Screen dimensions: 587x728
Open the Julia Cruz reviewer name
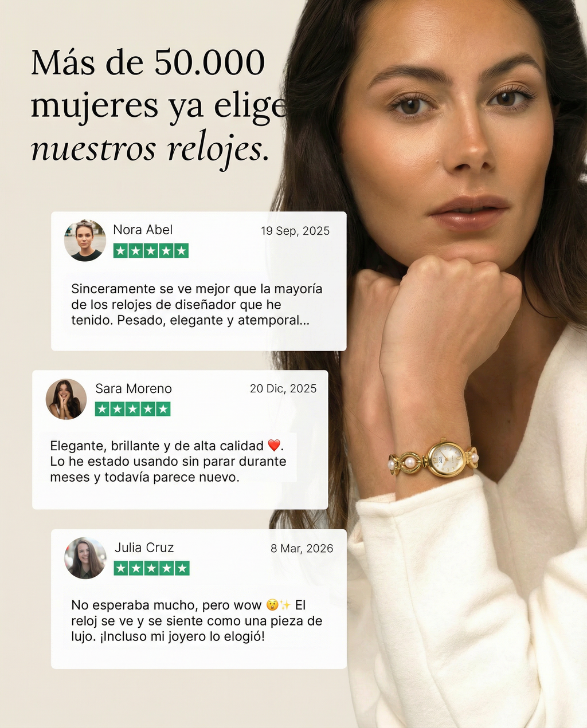(144, 548)
